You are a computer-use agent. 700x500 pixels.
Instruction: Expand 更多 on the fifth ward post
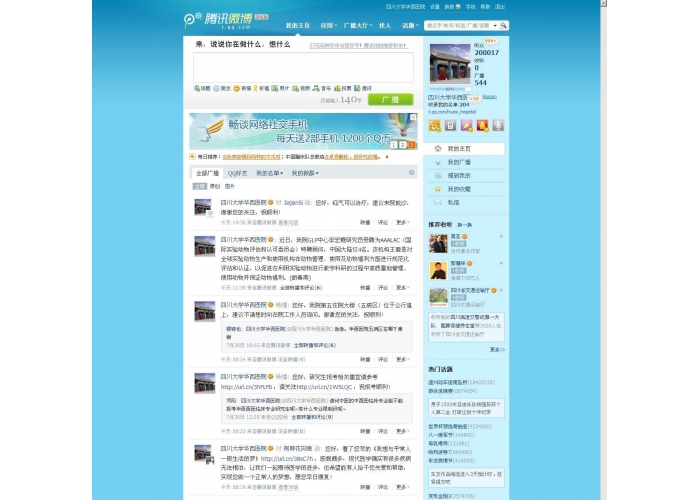pos(403,359)
